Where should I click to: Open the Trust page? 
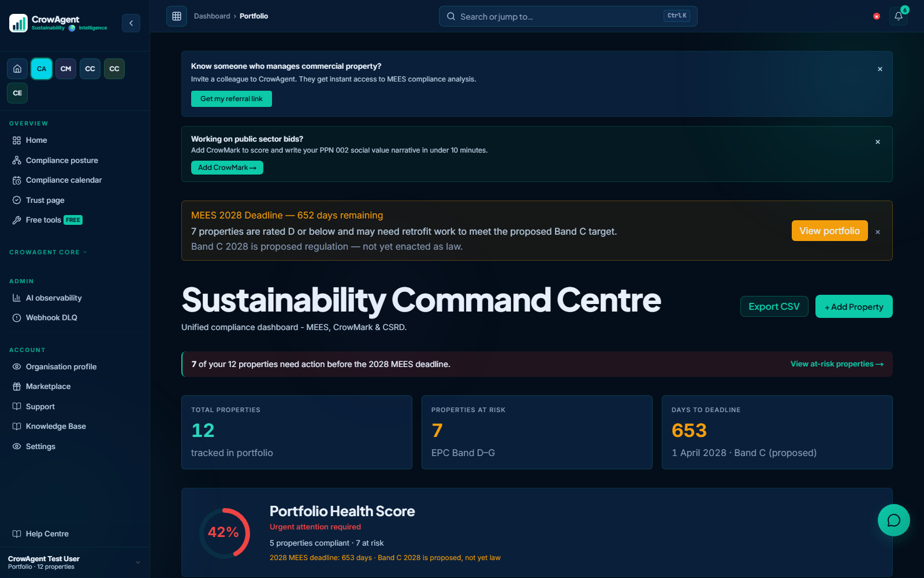pyautogui.click(x=45, y=200)
